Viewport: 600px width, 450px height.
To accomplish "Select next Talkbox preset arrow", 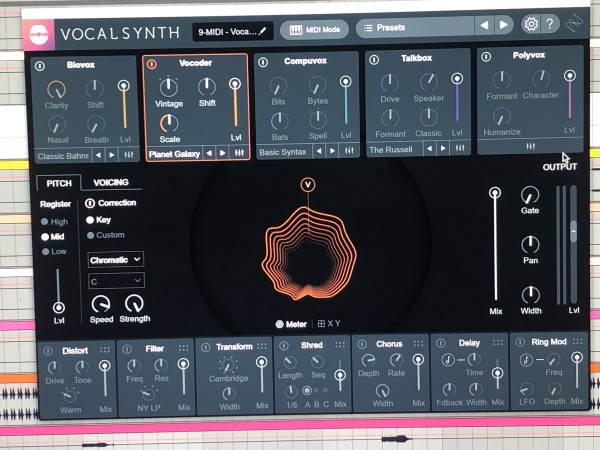I will 443,149.
